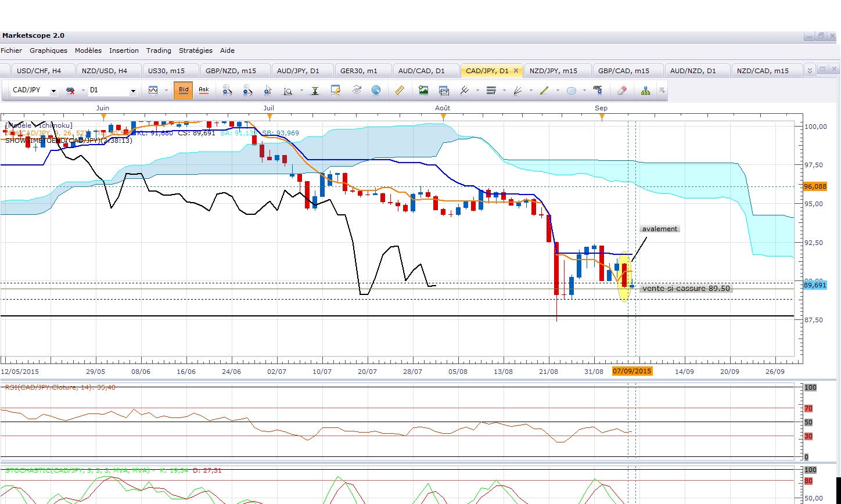Switch to the AUD/CAD, D1 tab
This screenshot has width=841, height=504.
click(x=426, y=71)
